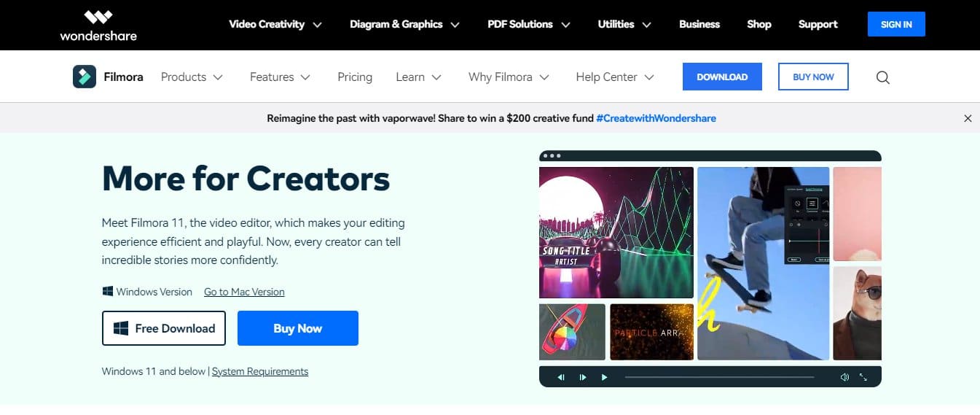Click the cat with sunglasses thumbnail
980x415 pixels.
857,313
